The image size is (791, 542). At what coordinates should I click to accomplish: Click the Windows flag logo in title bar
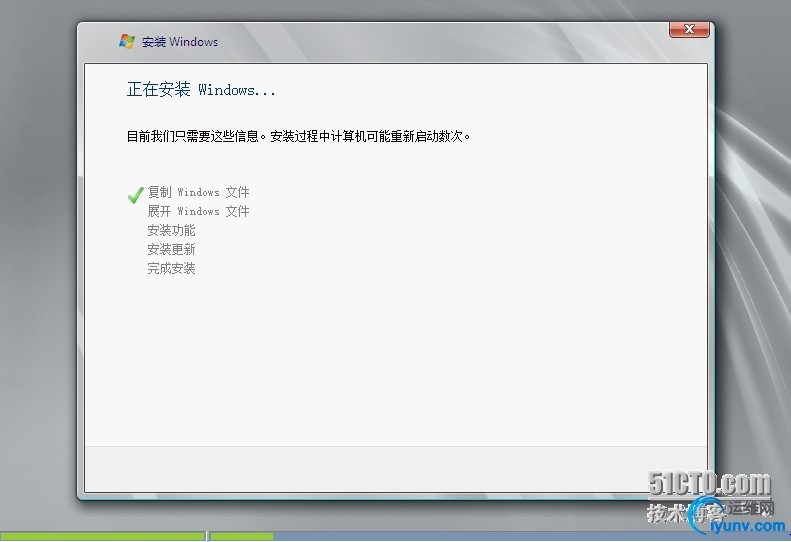127,41
